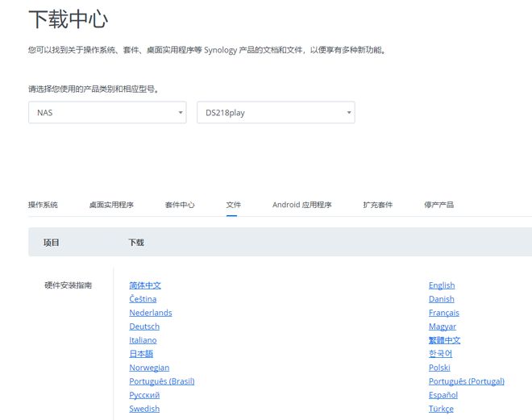The height and width of the screenshot is (420, 532).
Task: Go to Android 应用程序 tab
Action: pyautogui.click(x=301, y=205)
